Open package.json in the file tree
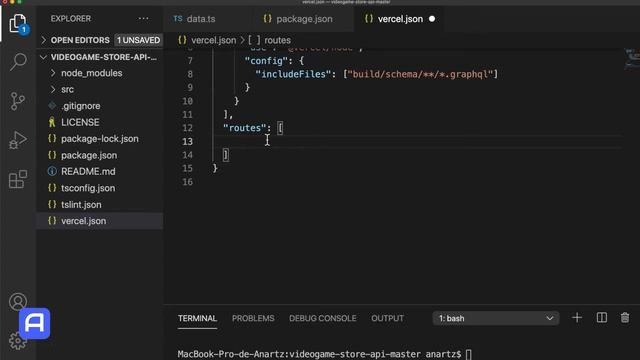 pyautogui.click(x=100, y=155)
